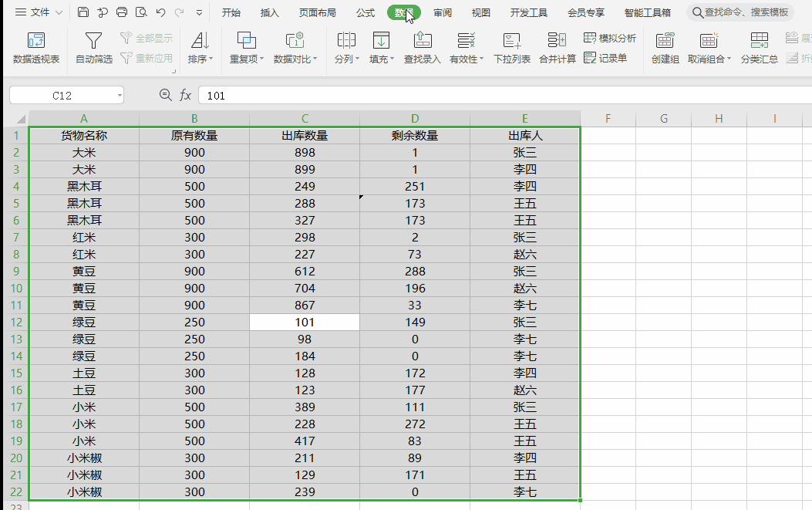Open 重复项 duplicates tool
Screen dimensions: 812x510
coord(247,47)
